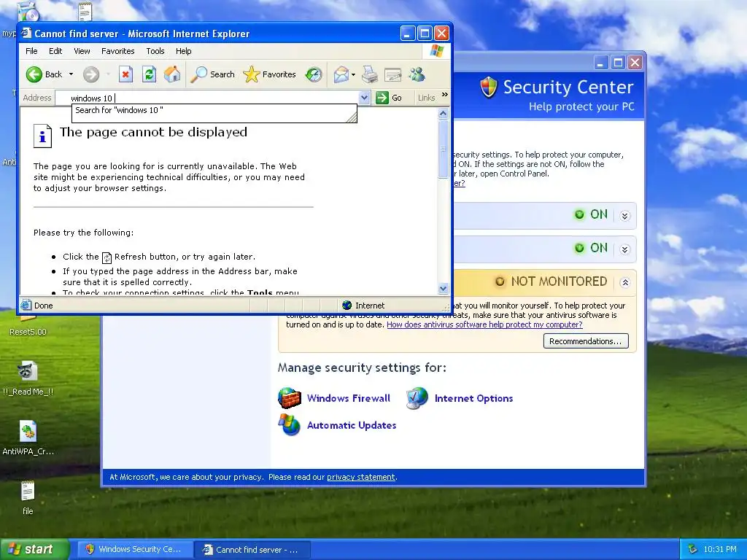Open Messenger people icon in toolbar
This screenshot has height=560, width=747.
417,74
